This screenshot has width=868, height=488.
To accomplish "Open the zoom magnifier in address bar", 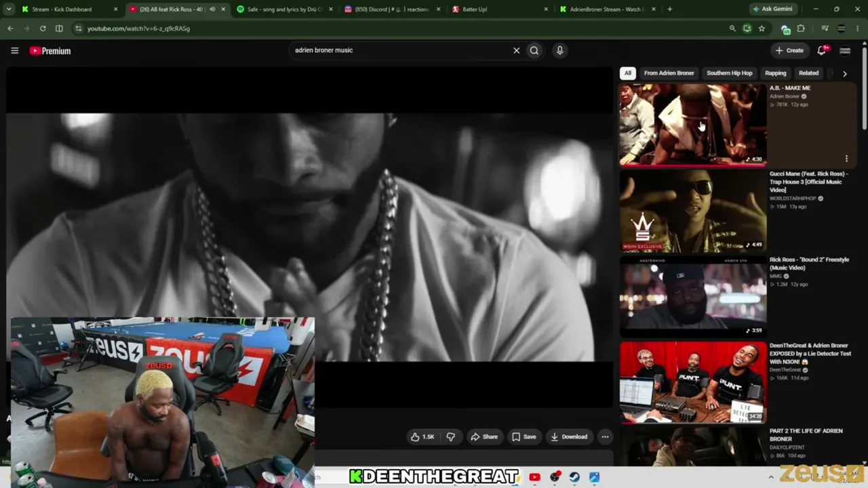I will [732, 28].
